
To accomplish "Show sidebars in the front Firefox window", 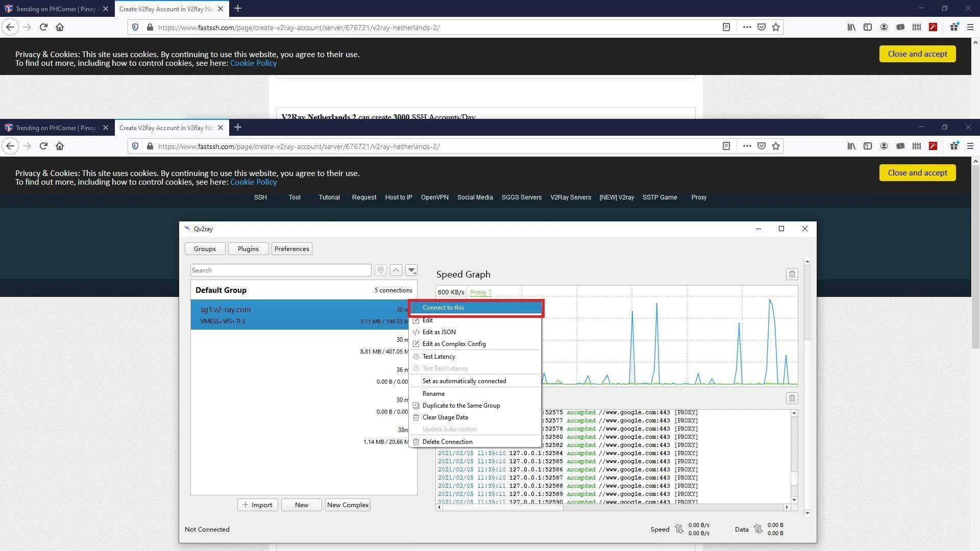I will tap(868, 146).
